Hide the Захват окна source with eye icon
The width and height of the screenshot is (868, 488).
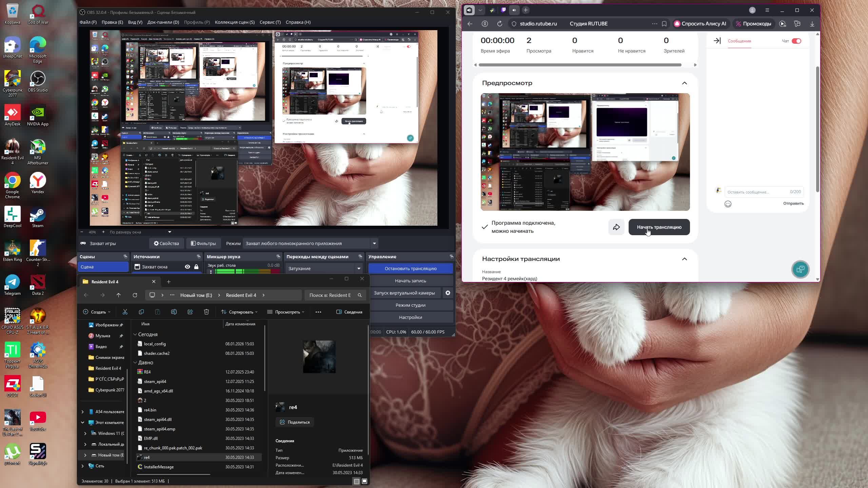(x=187, y=267)
